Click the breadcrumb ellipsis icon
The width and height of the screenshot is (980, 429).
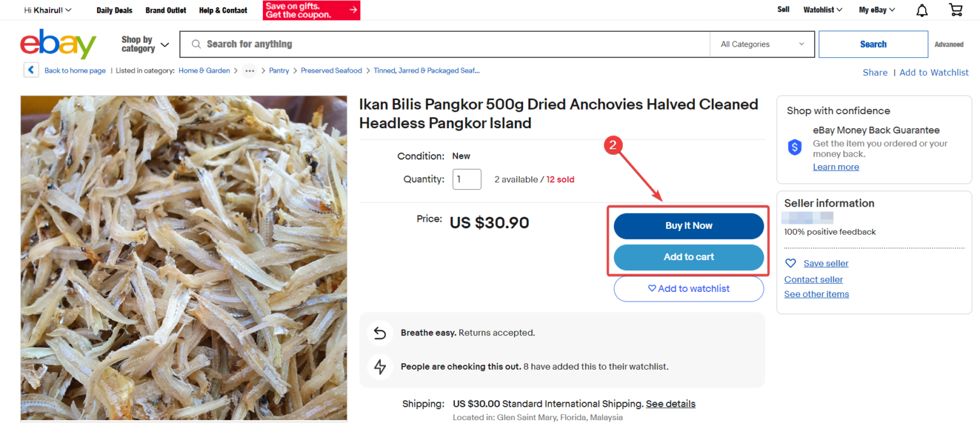pyautogui.click(x=249, y=71)
